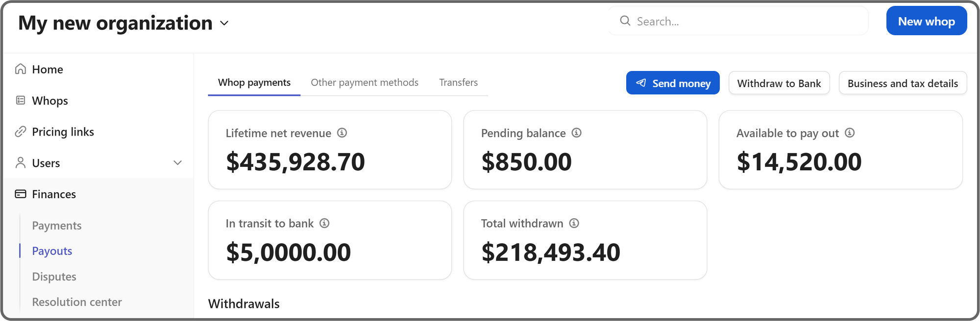Click the Home house icon in sidebar
Viewport: 980px width, 321px height.
click(x=21, y=69)
